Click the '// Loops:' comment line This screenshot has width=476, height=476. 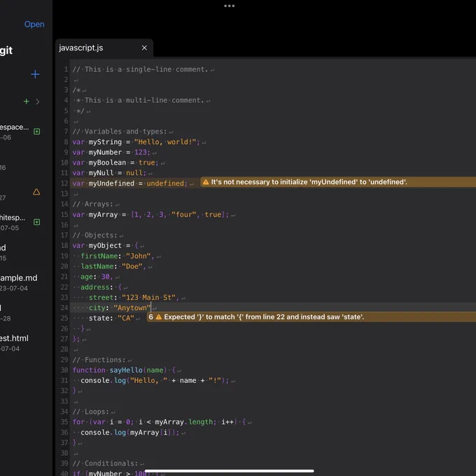coord(91,412)
